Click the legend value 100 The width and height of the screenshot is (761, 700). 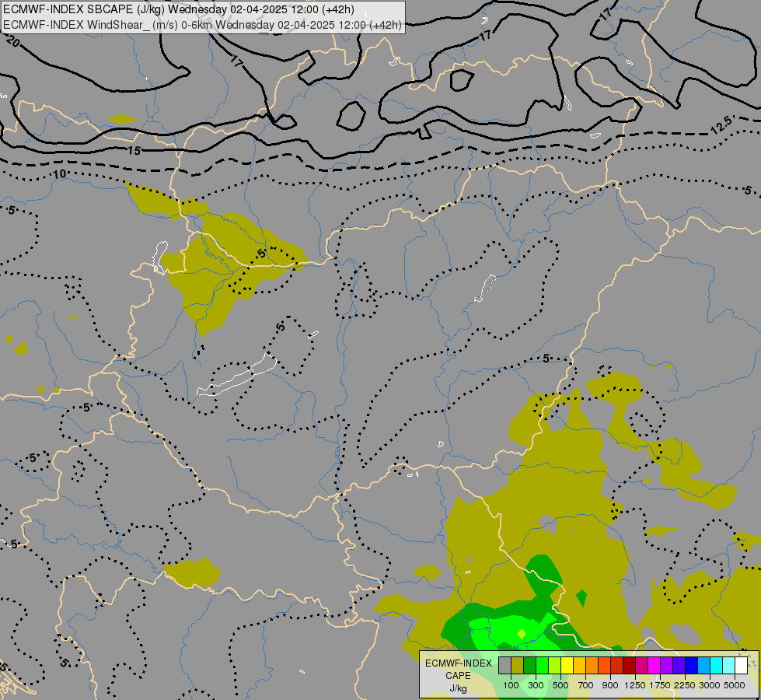coord(511,685)
